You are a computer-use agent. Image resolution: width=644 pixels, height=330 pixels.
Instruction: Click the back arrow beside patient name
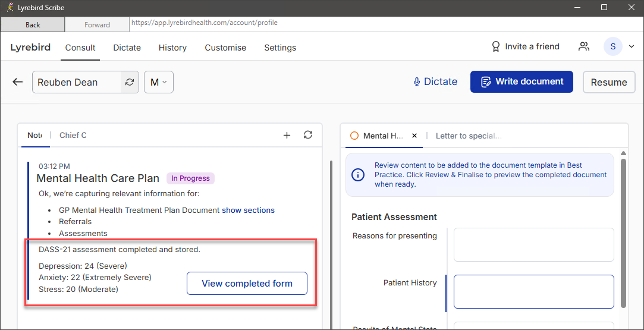tap(17, 82)
